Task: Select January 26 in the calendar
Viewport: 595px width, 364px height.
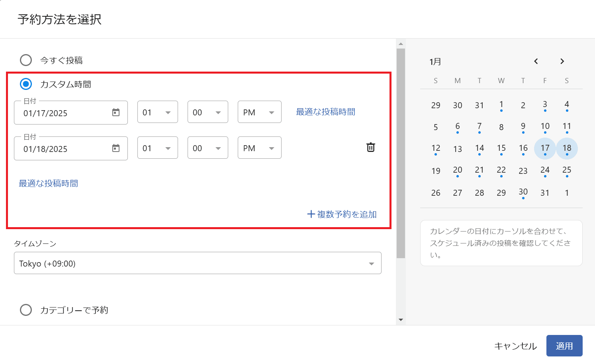Action: pos(436,193)
